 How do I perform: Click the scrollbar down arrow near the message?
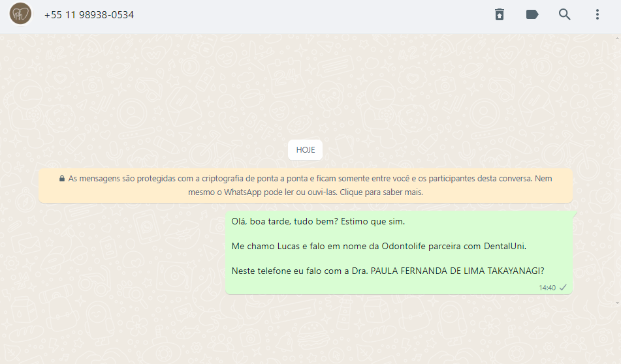click(618, 303)
